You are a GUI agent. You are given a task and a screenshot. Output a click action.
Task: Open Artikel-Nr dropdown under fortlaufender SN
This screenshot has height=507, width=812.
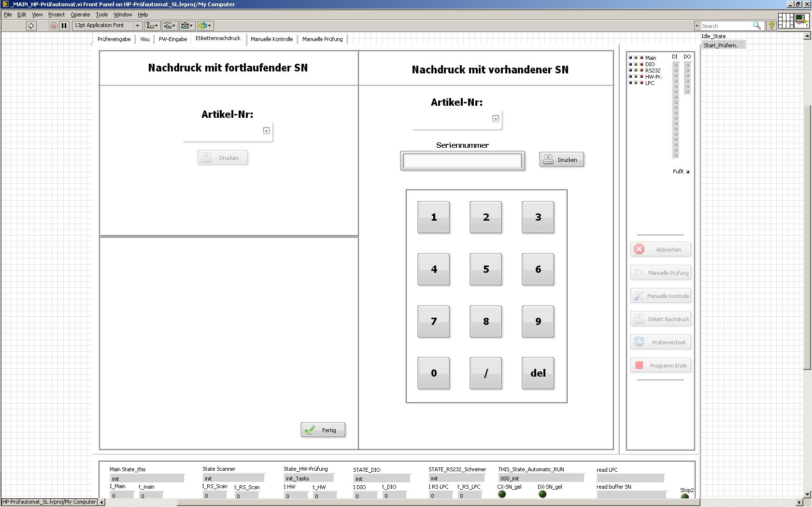coord(266,131)
